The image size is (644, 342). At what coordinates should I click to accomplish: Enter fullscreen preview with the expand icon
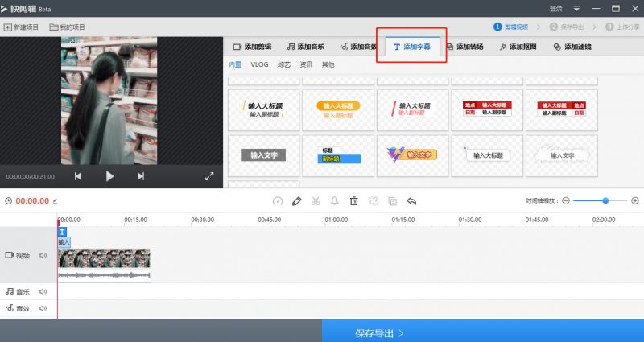coord(209,176)
